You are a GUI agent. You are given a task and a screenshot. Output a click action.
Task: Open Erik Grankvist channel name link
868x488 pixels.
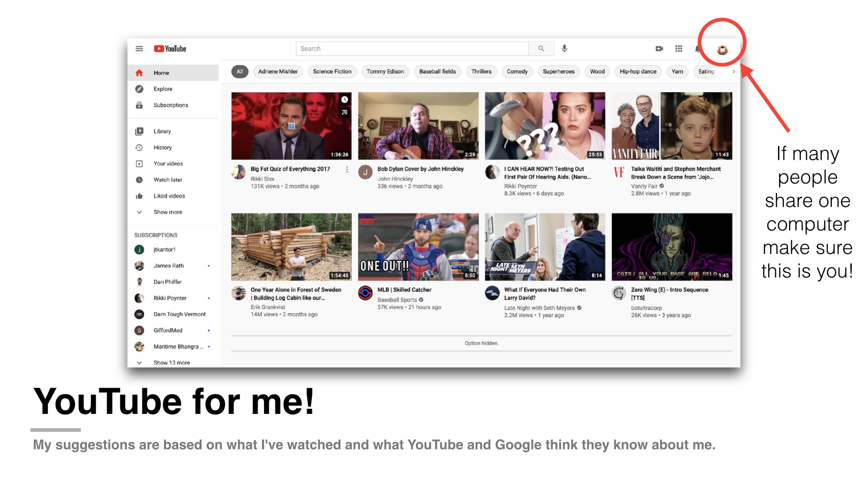coord(268,307)
